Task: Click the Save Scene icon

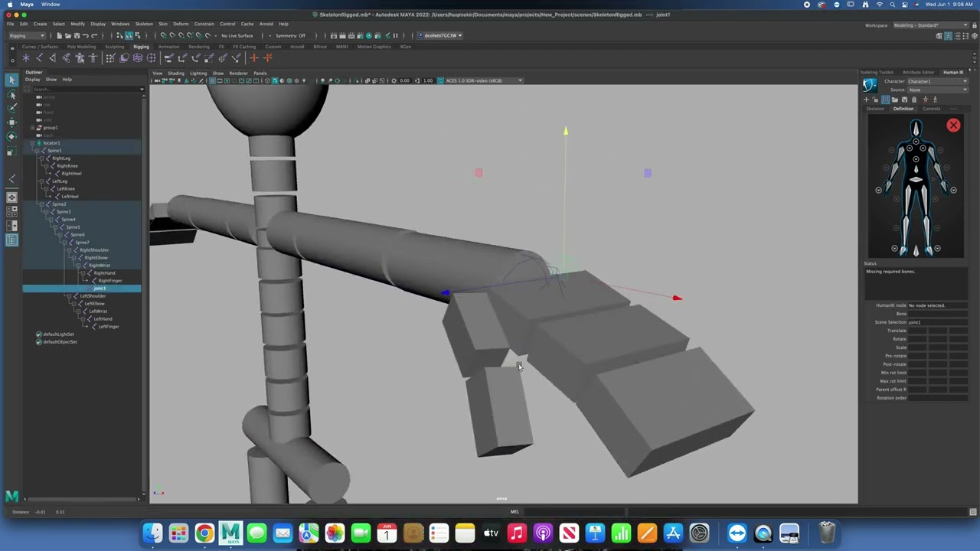Action: point(77,35)
